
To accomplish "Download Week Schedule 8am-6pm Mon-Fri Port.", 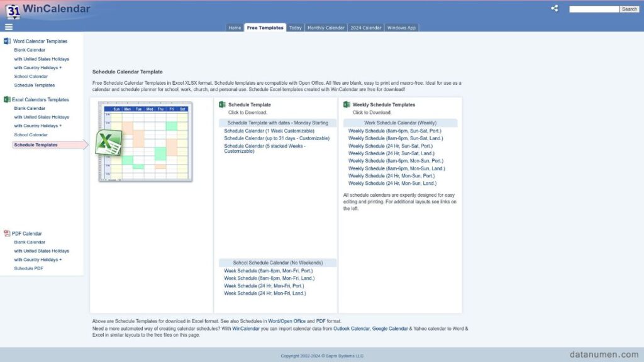I will pos(268,271).
